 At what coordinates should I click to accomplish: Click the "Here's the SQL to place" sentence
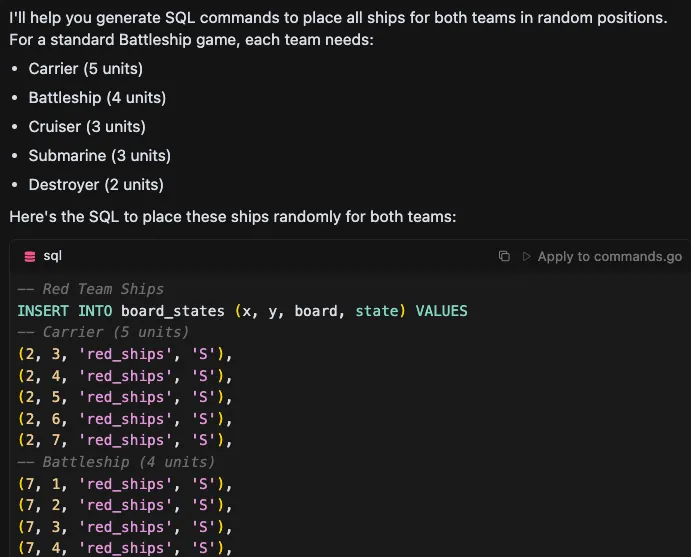coord(232,217)
